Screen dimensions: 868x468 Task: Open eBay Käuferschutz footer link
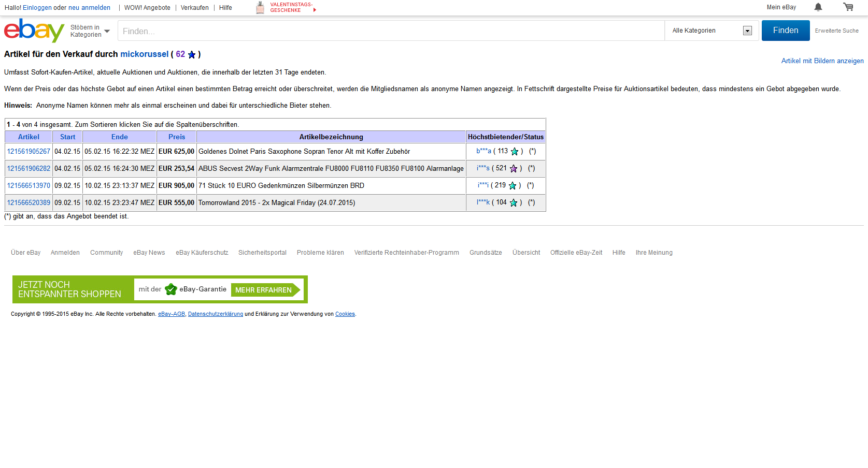[202, 253]
